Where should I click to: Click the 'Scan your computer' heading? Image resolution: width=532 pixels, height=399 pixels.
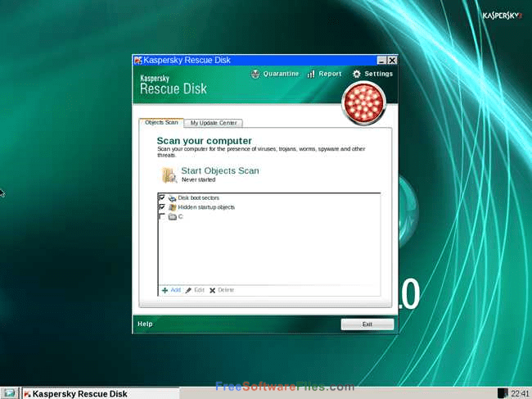tap(205, 141)
